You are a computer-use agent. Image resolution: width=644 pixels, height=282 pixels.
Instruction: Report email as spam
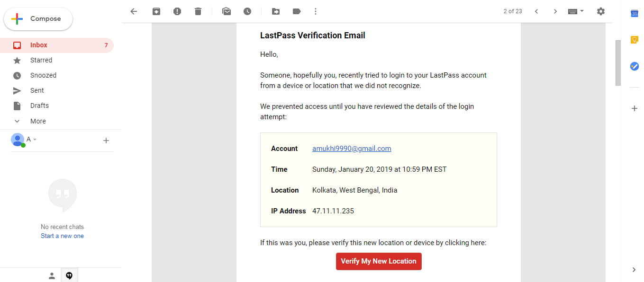[x=177, y=11]
